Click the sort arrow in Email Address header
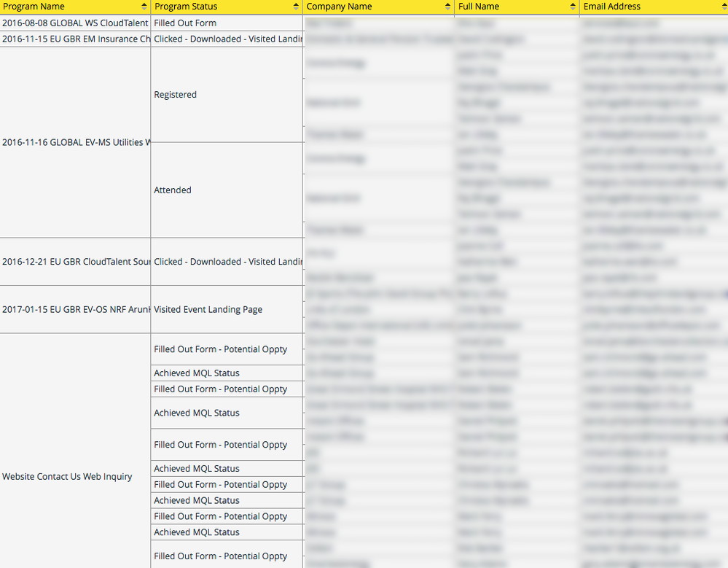The image size is (728, 568). (x=722, y=7)
